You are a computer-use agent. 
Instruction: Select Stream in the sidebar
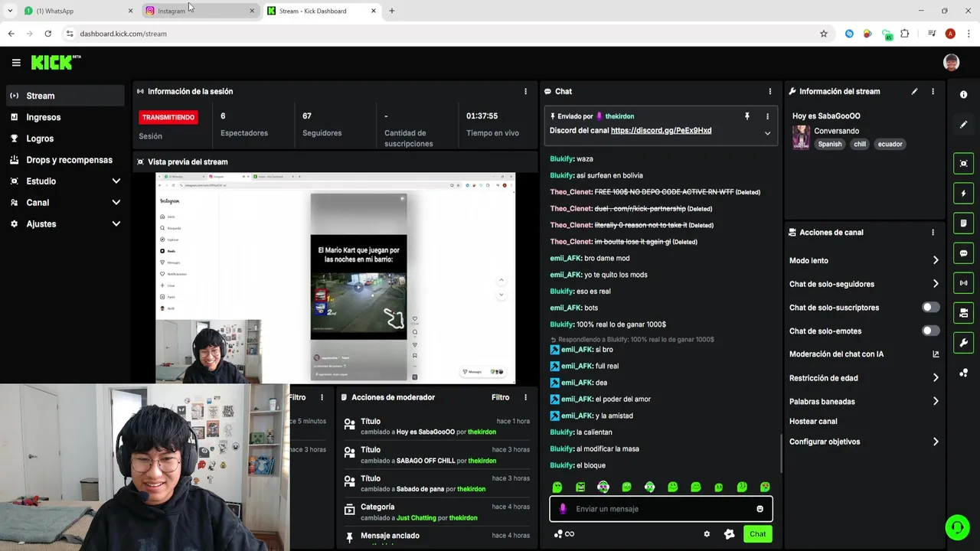[x=66, y=96]
